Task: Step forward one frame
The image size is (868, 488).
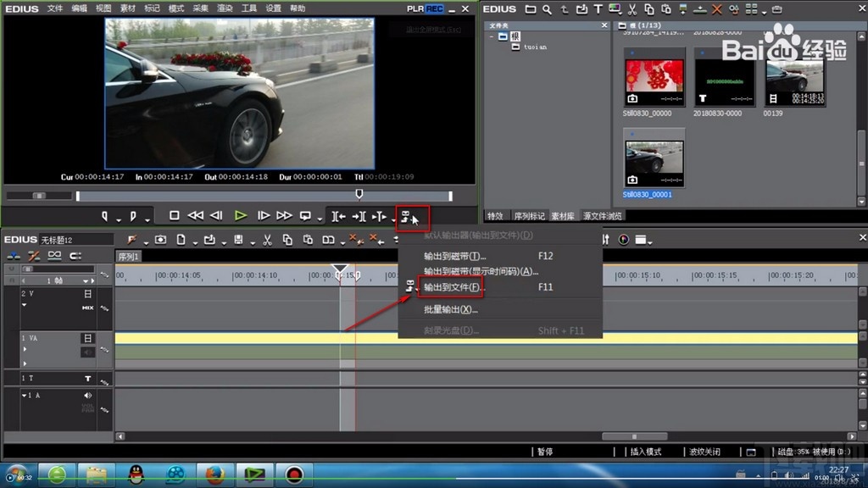Action: tap(264, 215)
